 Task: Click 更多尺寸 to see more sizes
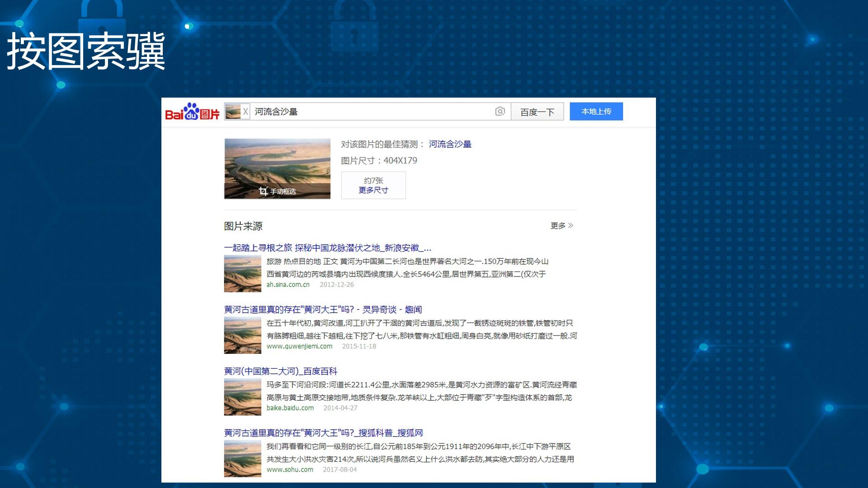click(373, 190)
